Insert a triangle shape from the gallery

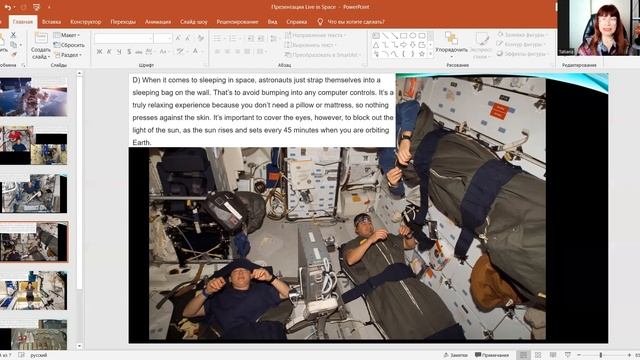click(376, 45)
